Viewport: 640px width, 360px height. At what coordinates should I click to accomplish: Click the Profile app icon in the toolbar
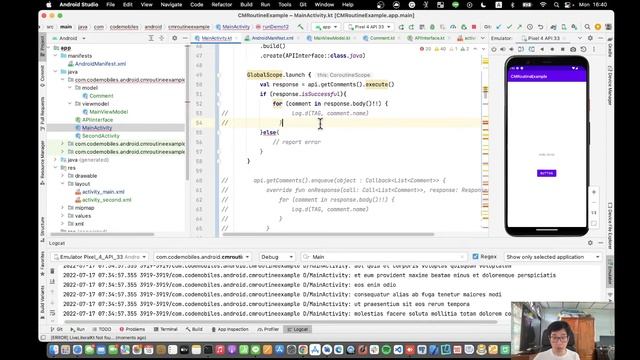[x=453, y=27]
